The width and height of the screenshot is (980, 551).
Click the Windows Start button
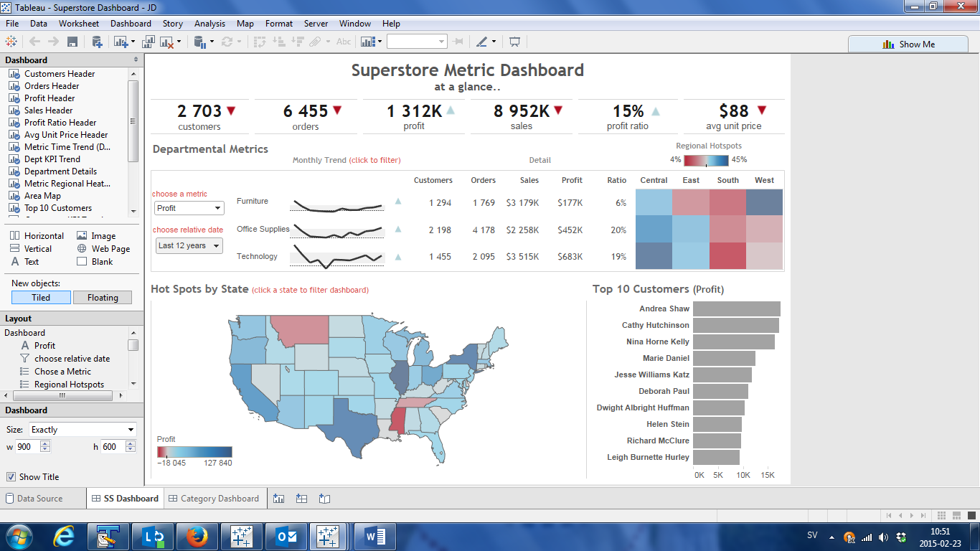point(19,536)
